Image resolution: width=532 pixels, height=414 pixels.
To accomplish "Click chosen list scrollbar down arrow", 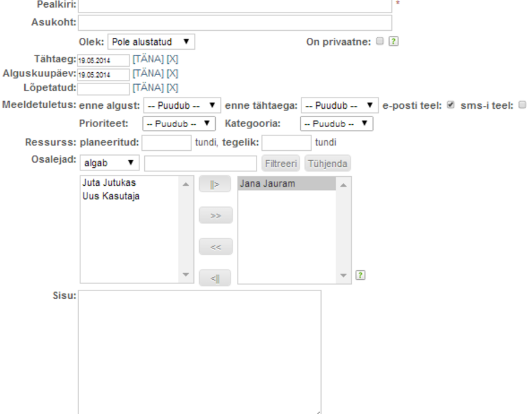I will [343, 275].
